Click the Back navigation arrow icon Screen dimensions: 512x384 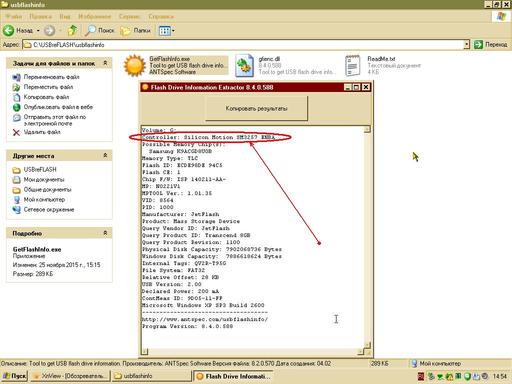pos(8,31)
